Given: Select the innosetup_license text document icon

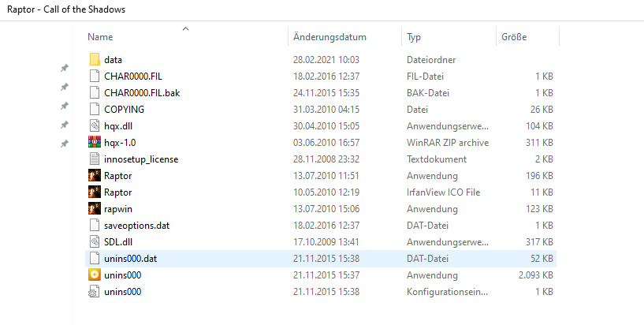Looking at the screenshot, I should point(95,159).
